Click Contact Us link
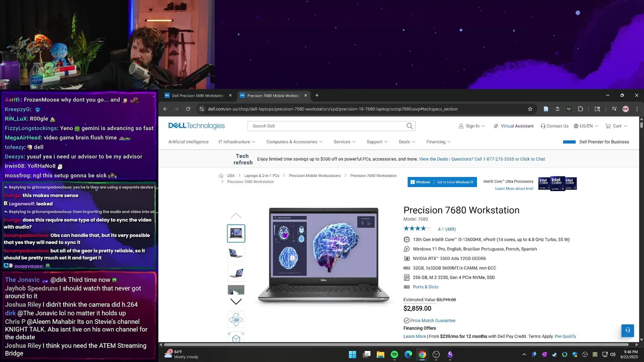The width and height of the screenshot is (644, 362). tap(554, 126)
